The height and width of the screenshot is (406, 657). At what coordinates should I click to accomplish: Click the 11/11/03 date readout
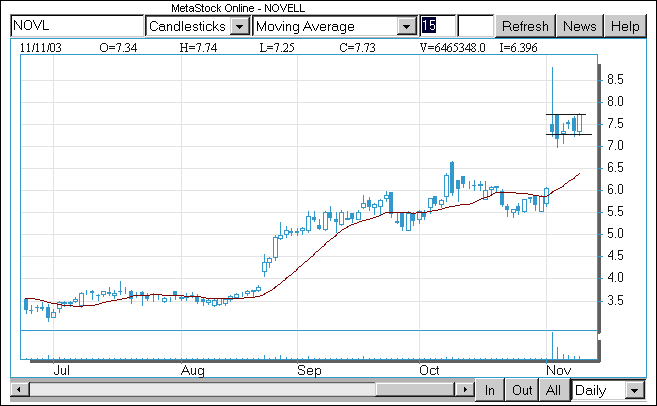(40, 48)
